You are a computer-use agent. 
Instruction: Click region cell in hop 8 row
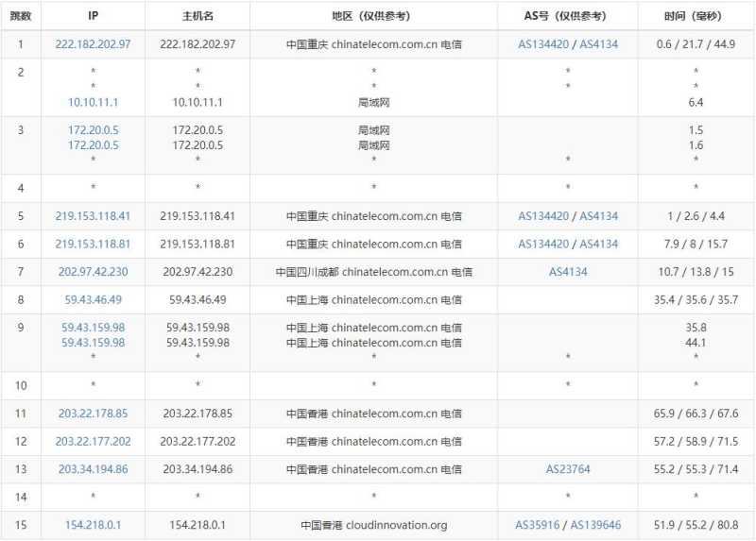373,299
